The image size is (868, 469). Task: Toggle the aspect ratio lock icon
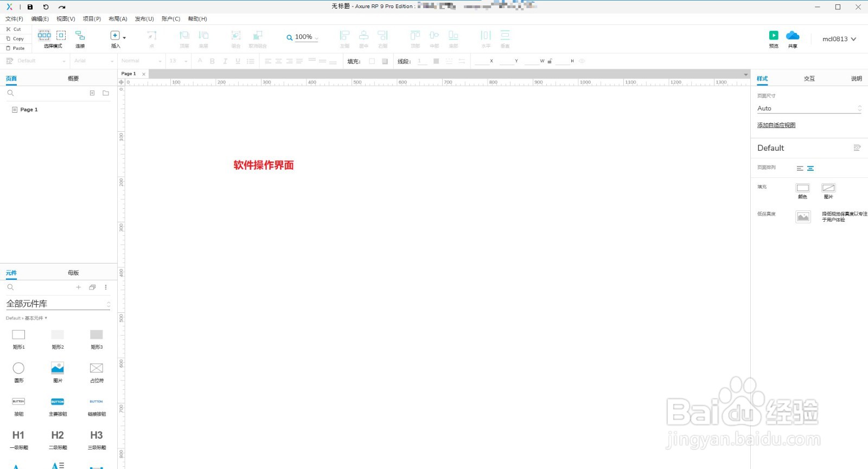click(x=550, y=61)
